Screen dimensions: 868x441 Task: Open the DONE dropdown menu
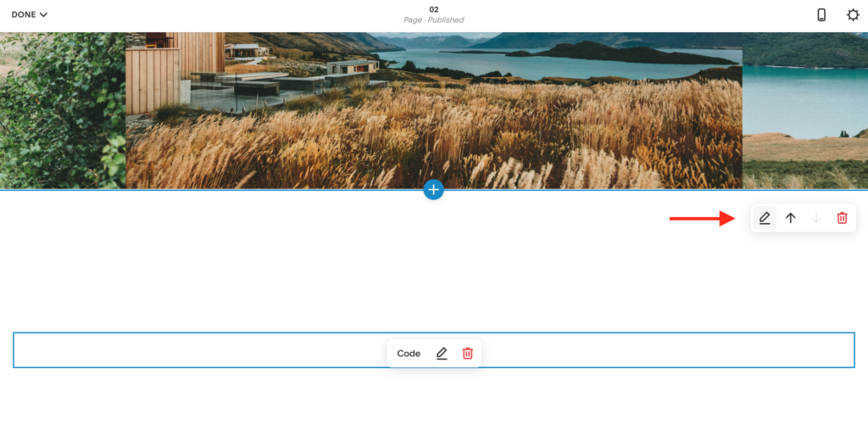(x=30, y=15)
